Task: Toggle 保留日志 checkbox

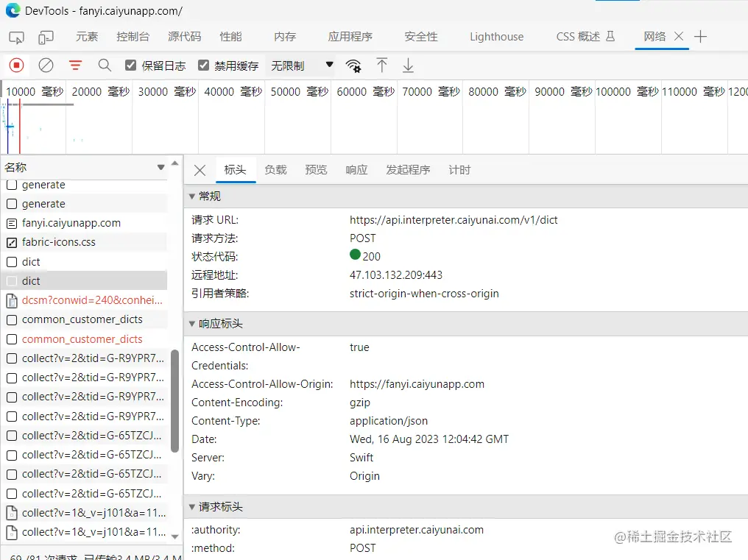Action: [x=131, y=65]
